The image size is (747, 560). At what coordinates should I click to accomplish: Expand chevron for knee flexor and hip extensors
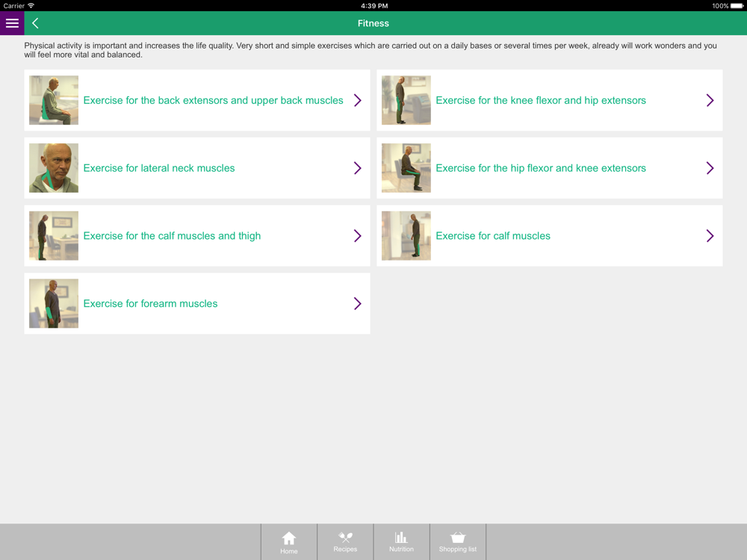pyautogui.click(x=710, y=100)
